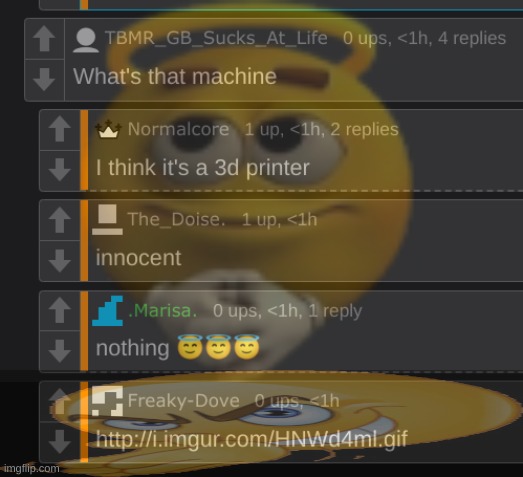Click the i.imgur.com/HNWd4ml.gif link

[251, 439]
